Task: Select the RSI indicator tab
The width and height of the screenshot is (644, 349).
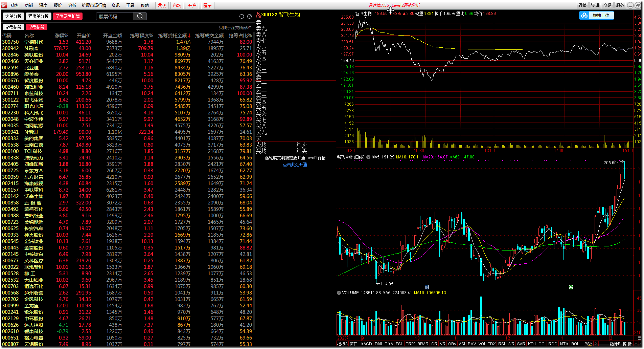Action: (501, 344)
